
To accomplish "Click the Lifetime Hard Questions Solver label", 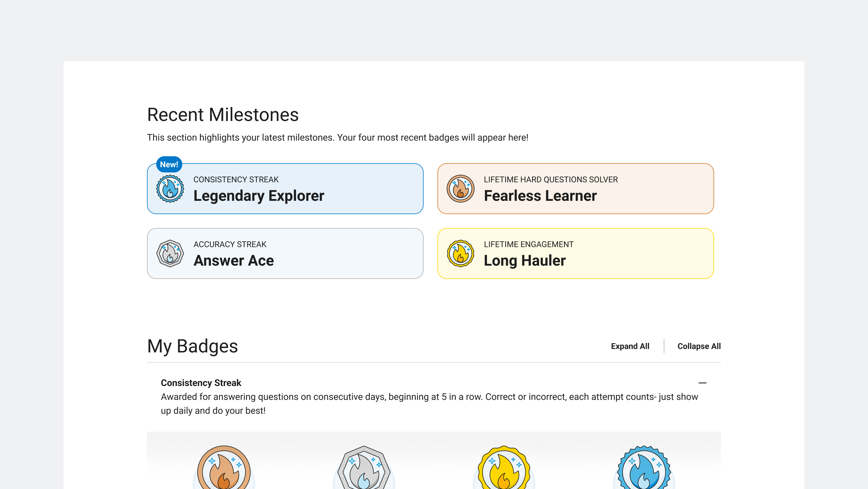I will pyautogui.click(x=551, y=180).
